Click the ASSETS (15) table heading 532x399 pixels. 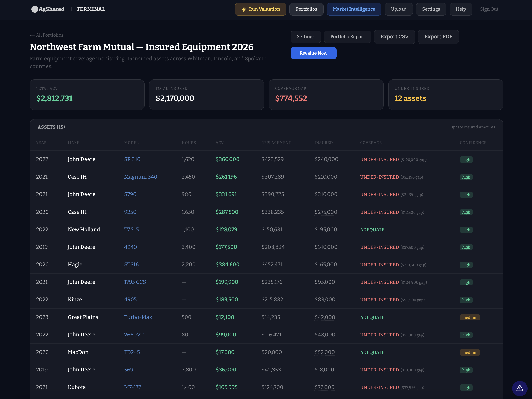[51, 127]
